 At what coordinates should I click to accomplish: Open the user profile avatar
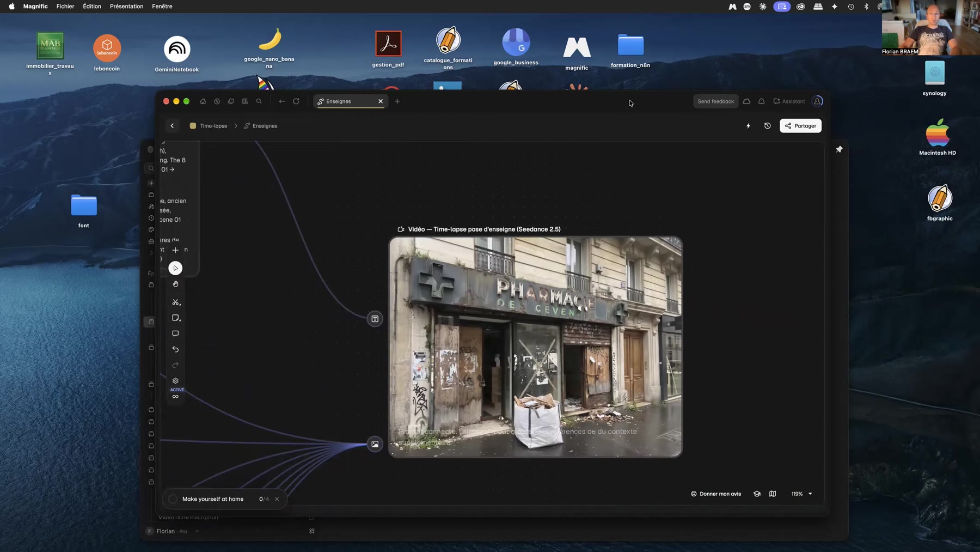pyautogui.click(x=817, y=101)
